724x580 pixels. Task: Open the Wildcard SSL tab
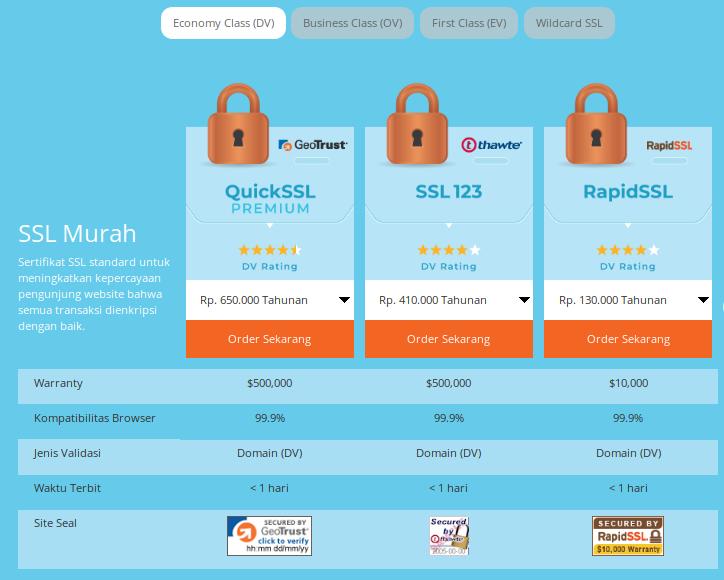click(x=569, y=23)
